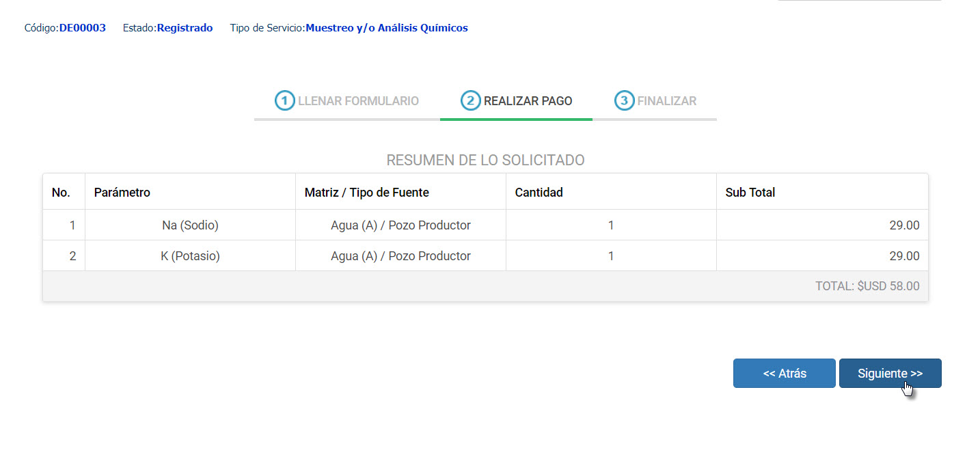Click the Siguiente >> button

(x=890, y=374)
